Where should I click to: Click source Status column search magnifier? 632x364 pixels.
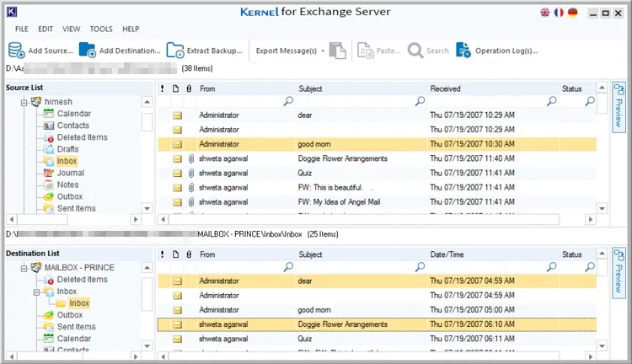tap(590, 101)
